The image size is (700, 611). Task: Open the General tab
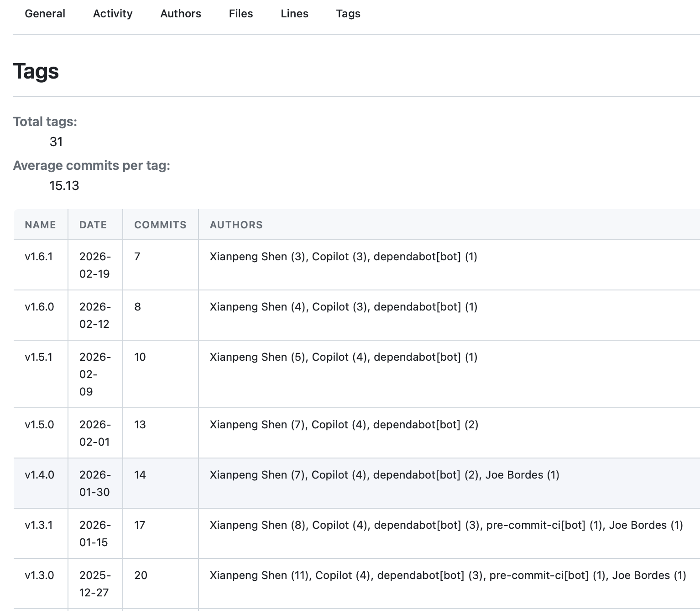click(45, 14)
